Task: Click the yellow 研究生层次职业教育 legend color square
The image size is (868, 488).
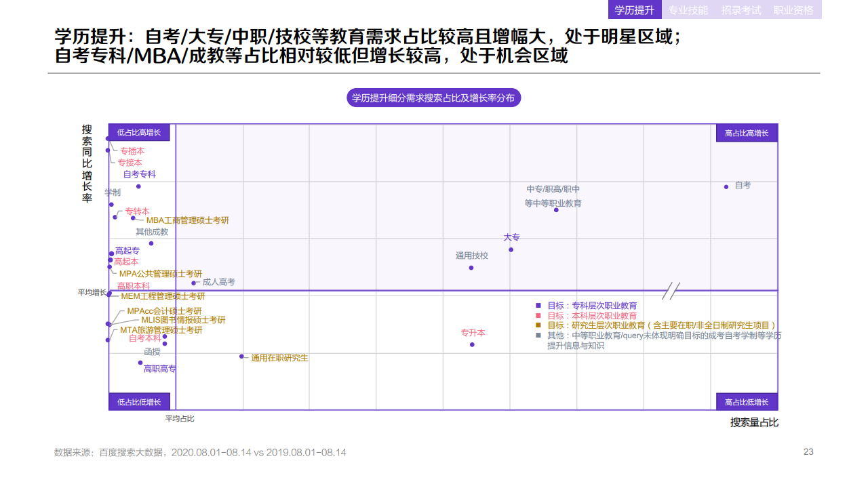Action: coord(538,324)
